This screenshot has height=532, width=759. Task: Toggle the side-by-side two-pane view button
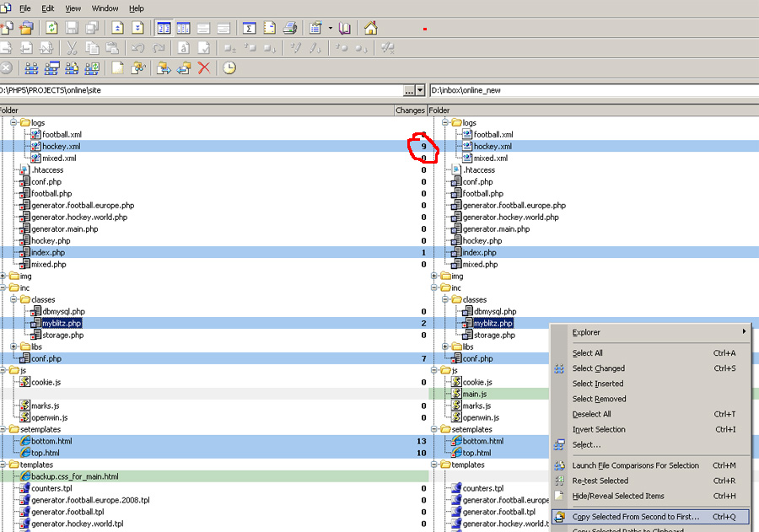[x=164, y=28]
